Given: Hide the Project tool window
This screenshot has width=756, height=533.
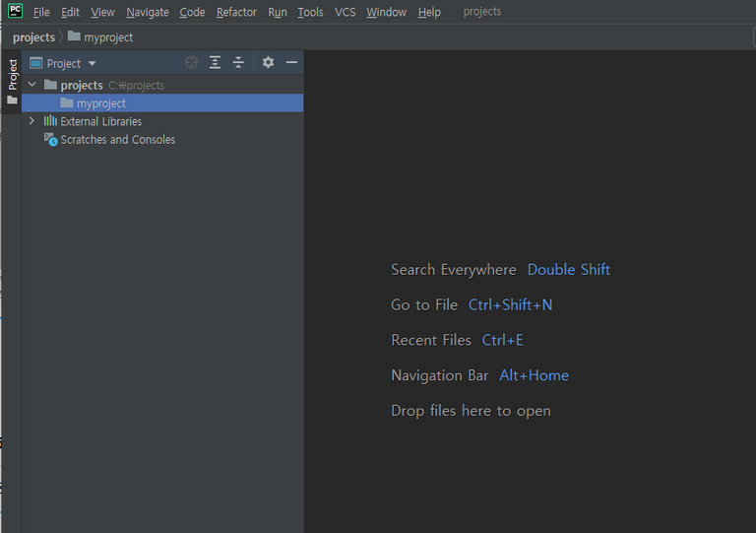Looking at the screenshot, I should 291,63.
